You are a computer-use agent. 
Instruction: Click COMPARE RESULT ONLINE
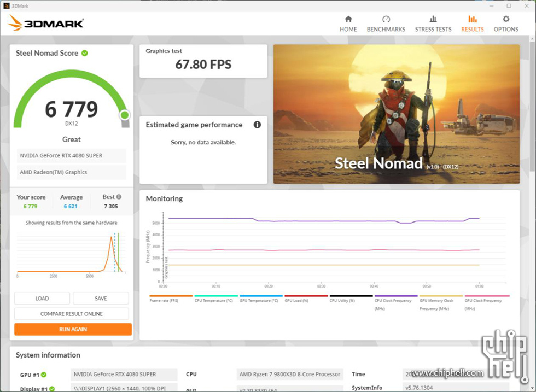pyautogui.click(x=72, y=314)
